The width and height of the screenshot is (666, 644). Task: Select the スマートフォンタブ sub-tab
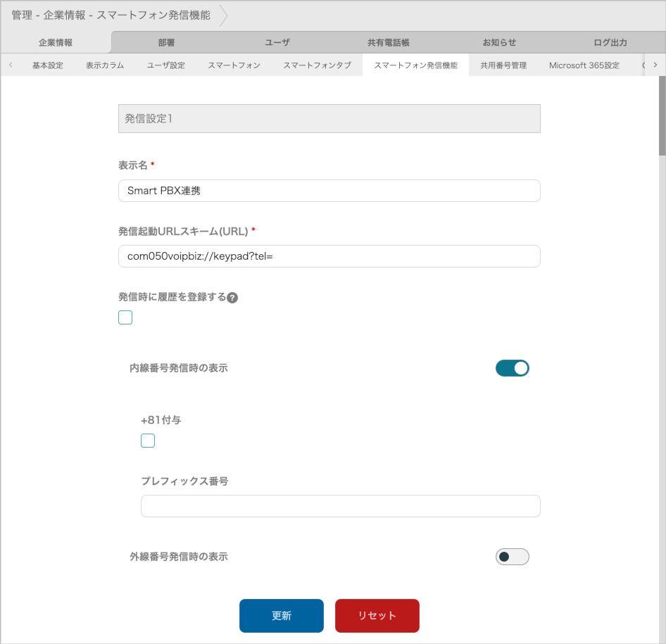(x=318, y=65)
